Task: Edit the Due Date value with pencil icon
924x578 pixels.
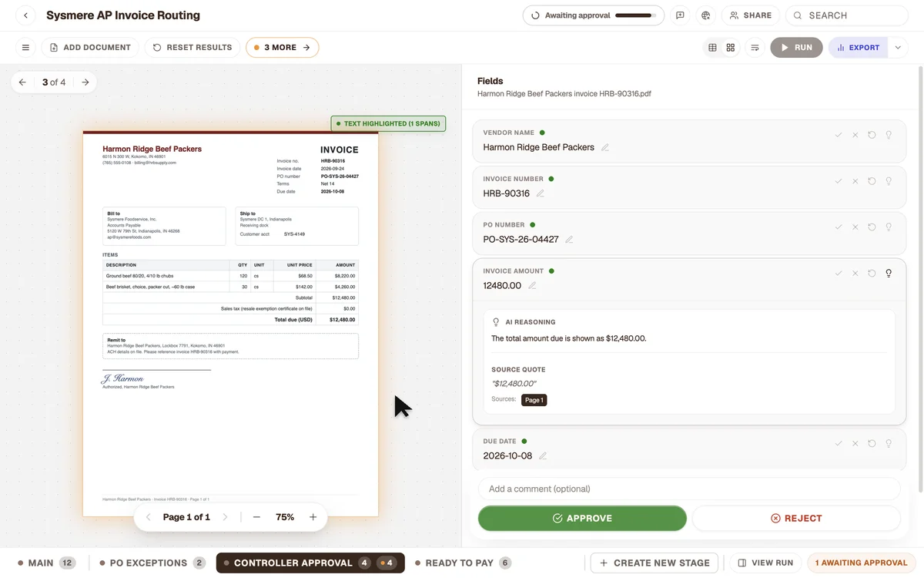Action: [x=543, y=456]
